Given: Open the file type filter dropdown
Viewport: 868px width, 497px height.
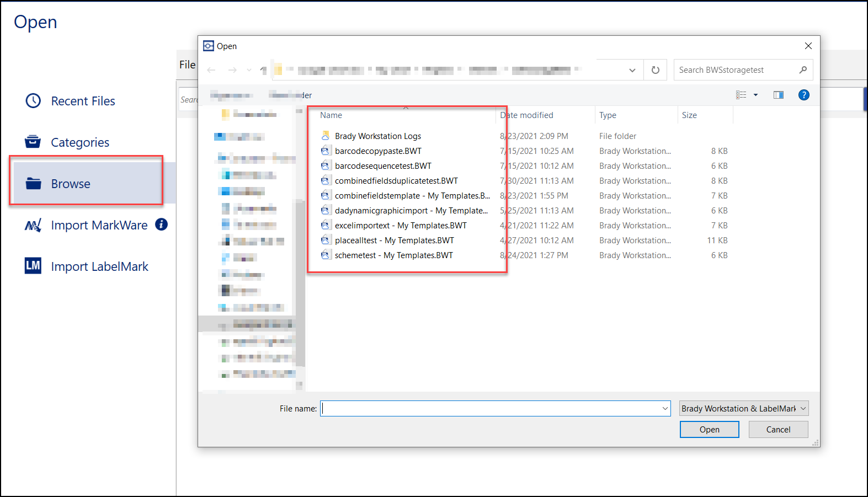Looking at the screenshot, I should [x=743, y=408].
